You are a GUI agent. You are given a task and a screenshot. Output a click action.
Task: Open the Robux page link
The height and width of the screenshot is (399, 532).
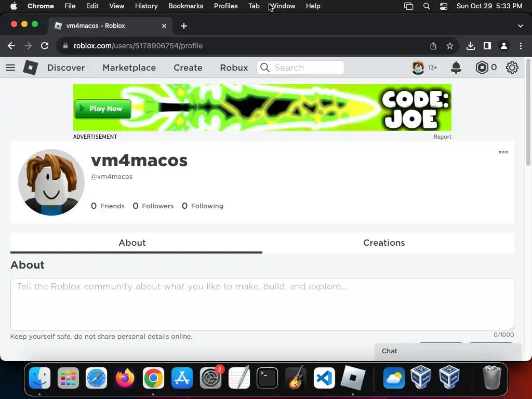(234, 68)
